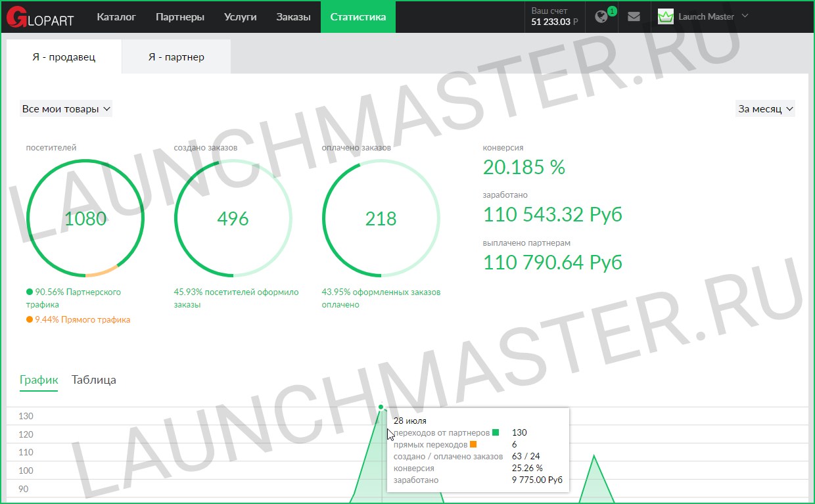Screen dimensions: 815x504
Task: Click the green partner traffic legend dot
Action: pos(30,292)
